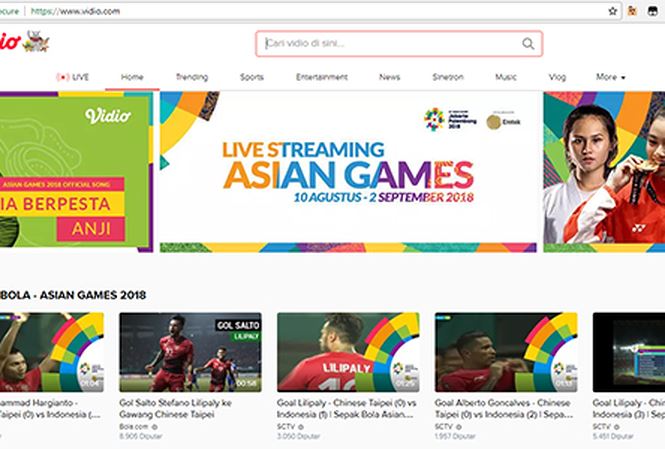The height and width of the screenshot is (449, 665).
Task: Play the Gol Salto video thumbnail
Action: point(190,352)
